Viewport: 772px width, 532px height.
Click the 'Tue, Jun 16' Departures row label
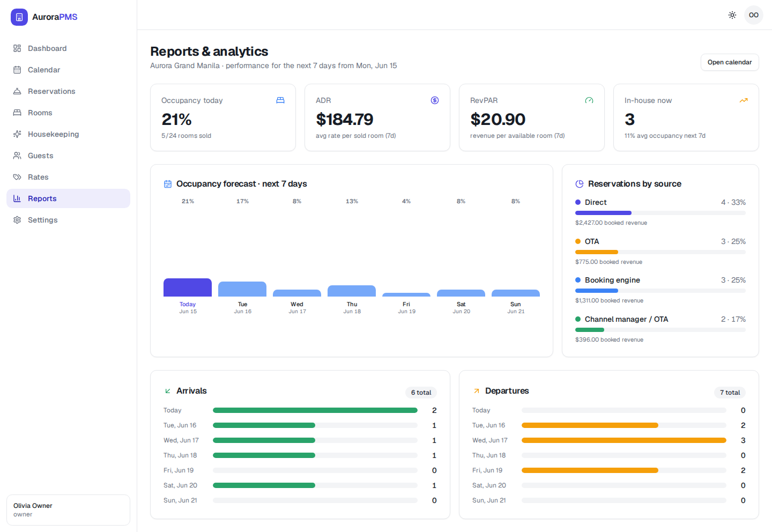point(488,425)
